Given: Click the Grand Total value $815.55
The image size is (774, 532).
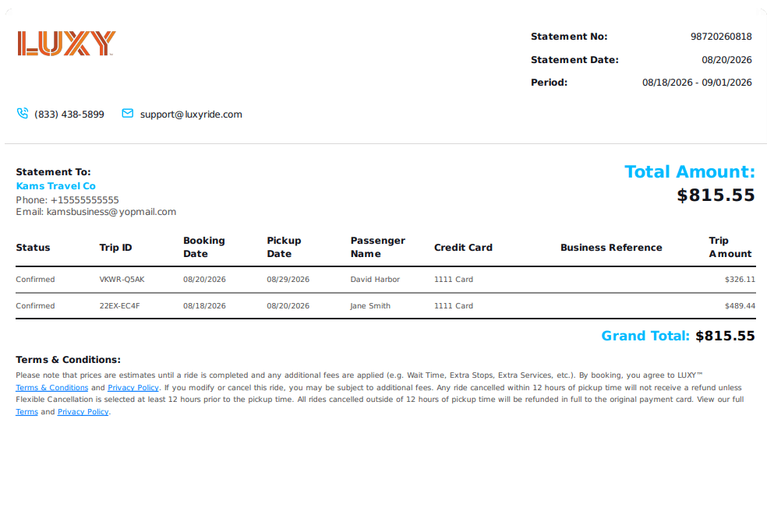Looking at the screenshot, I should 725,336.
